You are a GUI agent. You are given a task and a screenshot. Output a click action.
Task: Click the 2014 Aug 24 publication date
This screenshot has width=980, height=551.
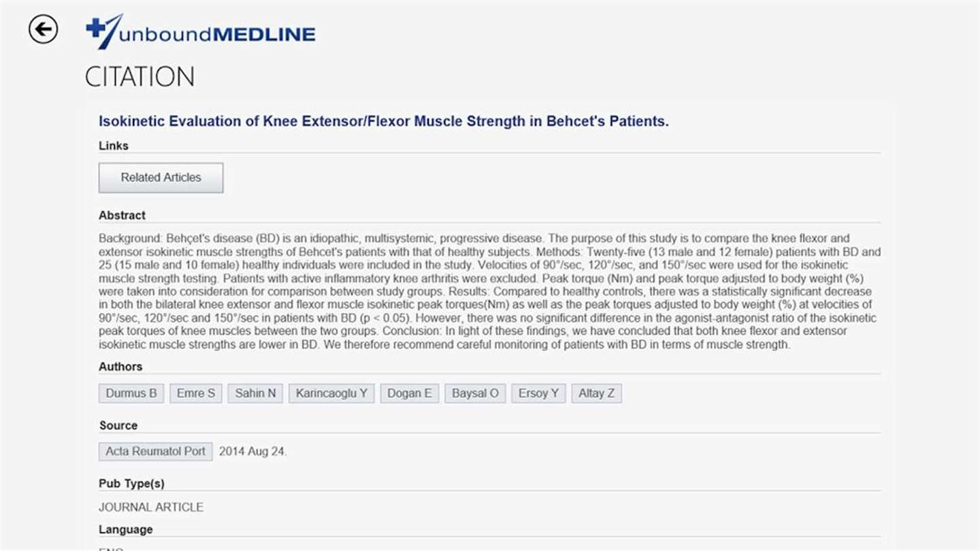click(252, 452)
